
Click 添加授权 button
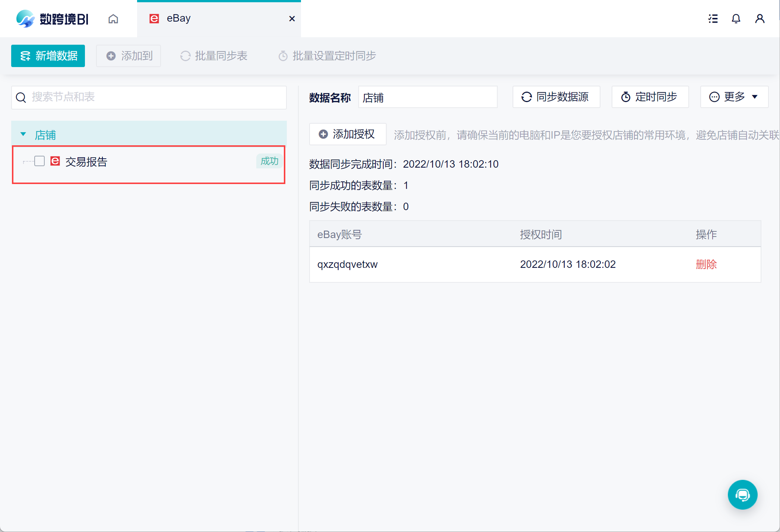[348, 134]
